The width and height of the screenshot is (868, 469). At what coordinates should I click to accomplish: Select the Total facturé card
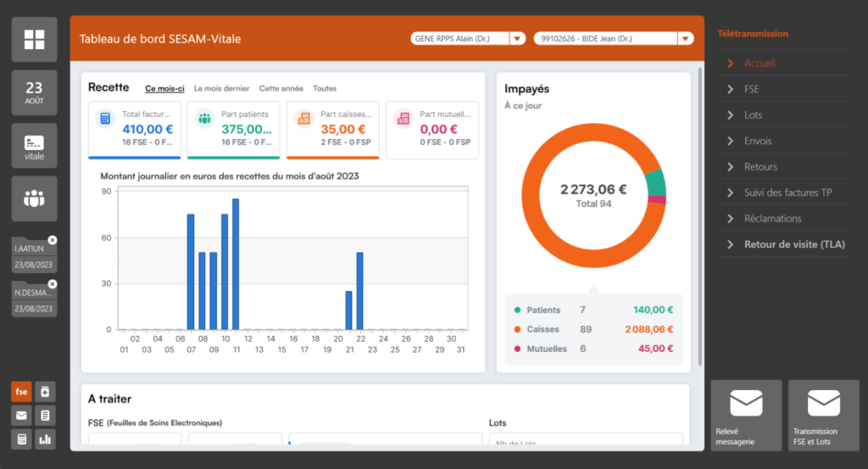[135, 129]
